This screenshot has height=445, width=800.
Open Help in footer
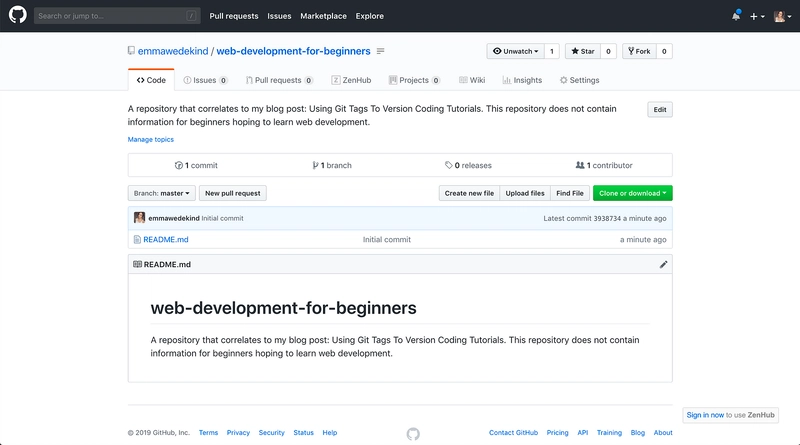click(330, 433)
